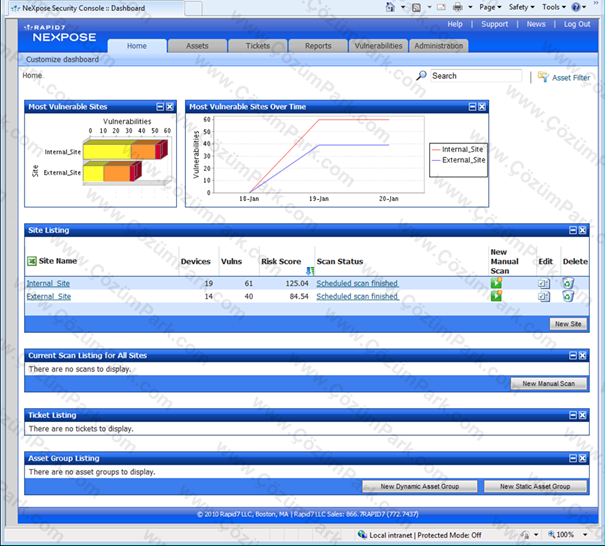This screenshot has width=605, height=546.
Task: Collapse the Site Listing panel
Action: point(573,230)
